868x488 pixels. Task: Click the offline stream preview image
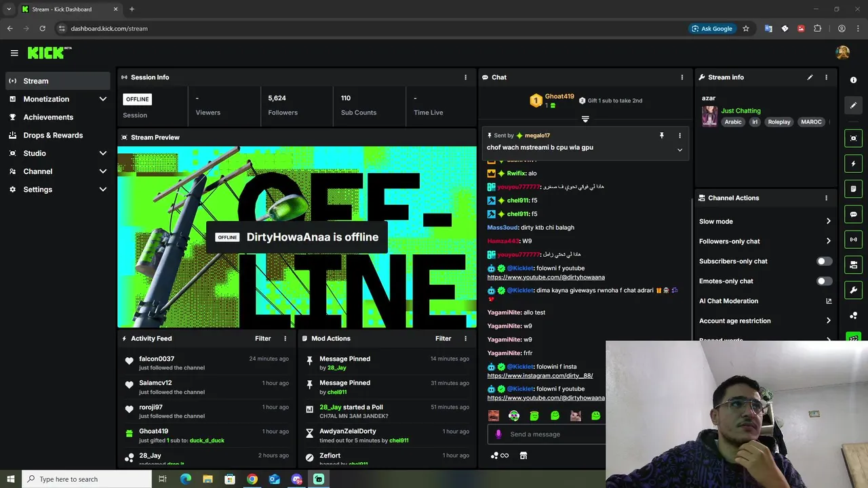[x=297, y=237]
